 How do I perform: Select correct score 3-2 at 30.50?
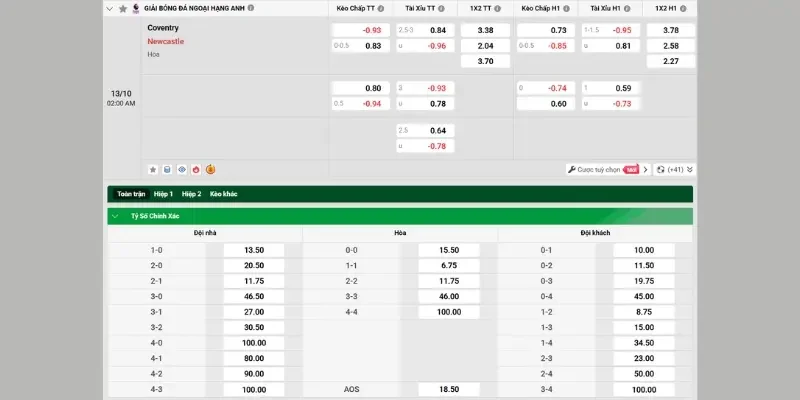click(x=254, y=327)
